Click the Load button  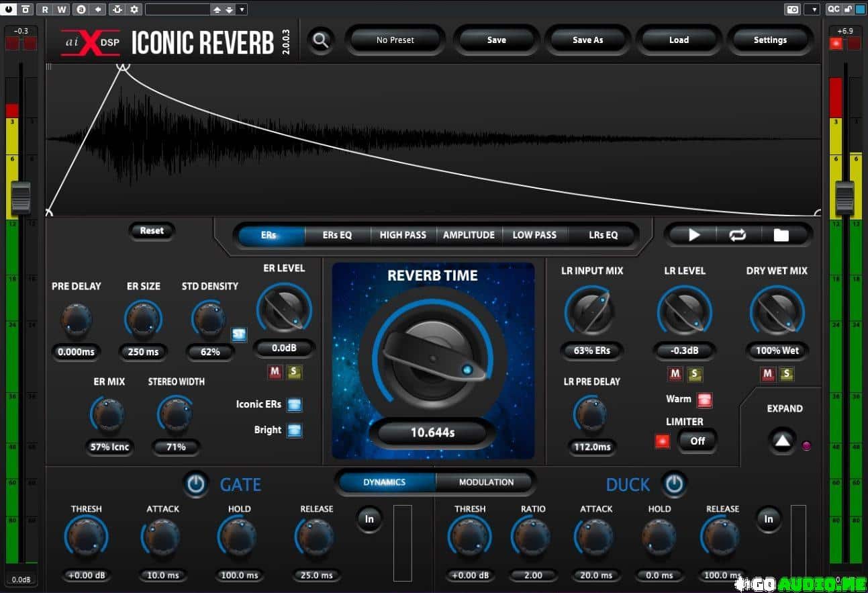[679, 40]
